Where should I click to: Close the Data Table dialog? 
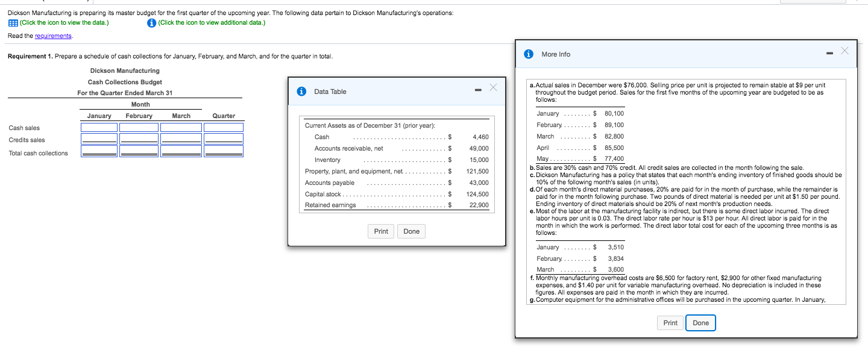pyautogui.click(x=493, y=88)
